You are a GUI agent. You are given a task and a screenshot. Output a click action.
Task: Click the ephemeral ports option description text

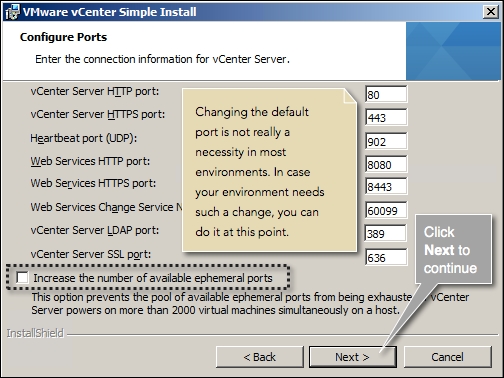250,304
